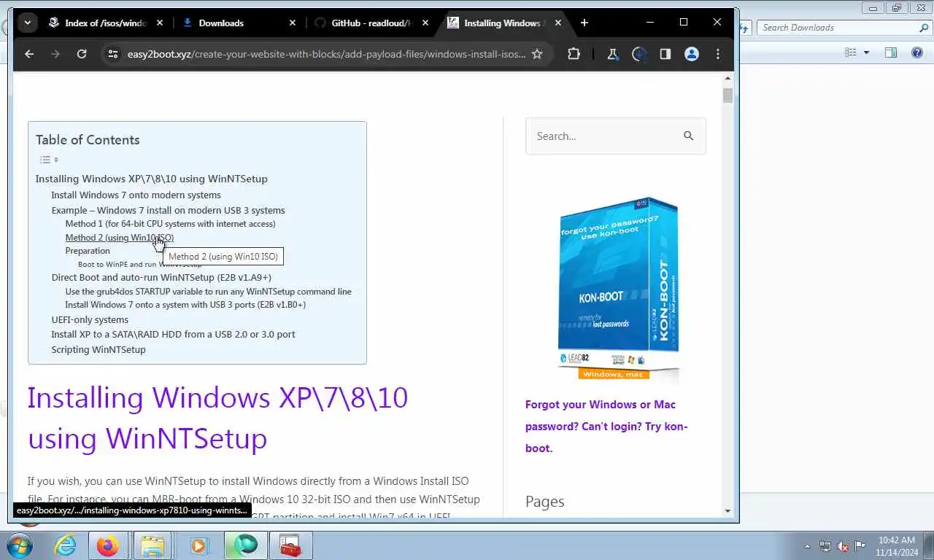
Task: Go to UEFI-only systems section
Action: (x=90, y=319)
